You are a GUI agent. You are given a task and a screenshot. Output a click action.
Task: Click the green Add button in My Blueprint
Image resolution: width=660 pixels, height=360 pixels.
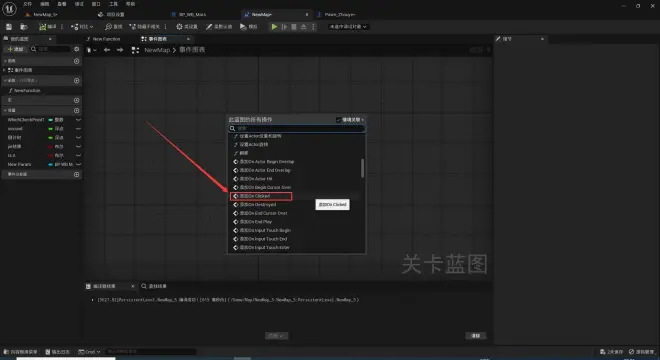16,49
